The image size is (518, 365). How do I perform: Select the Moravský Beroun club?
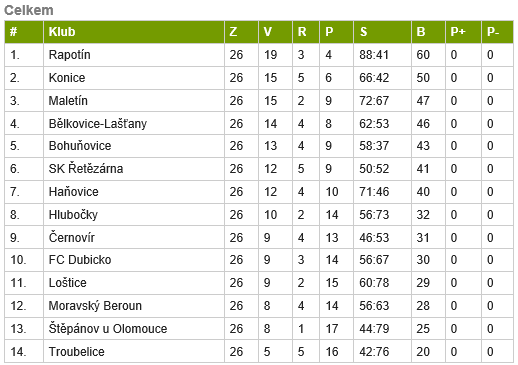(95, 306)
